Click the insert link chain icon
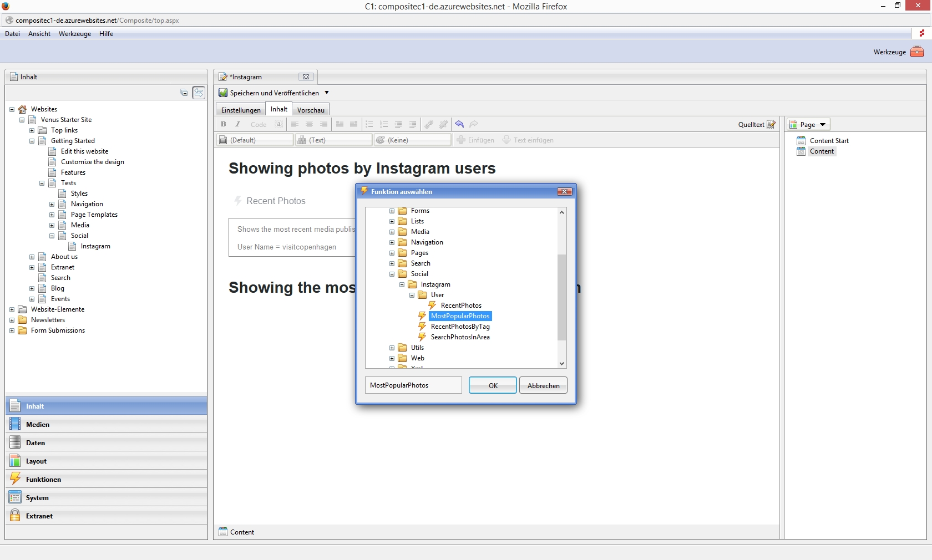The image size is (932, 560). [x=429, y=124]
